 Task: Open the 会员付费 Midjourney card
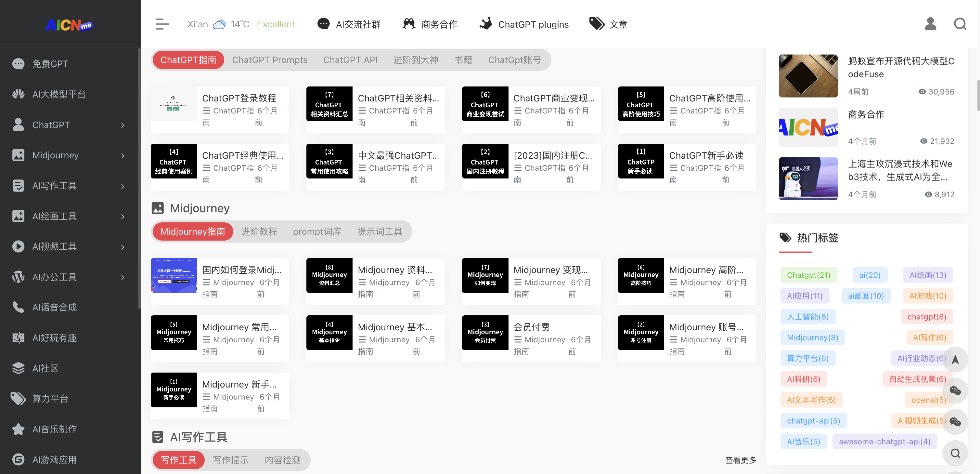coord(531,338)
